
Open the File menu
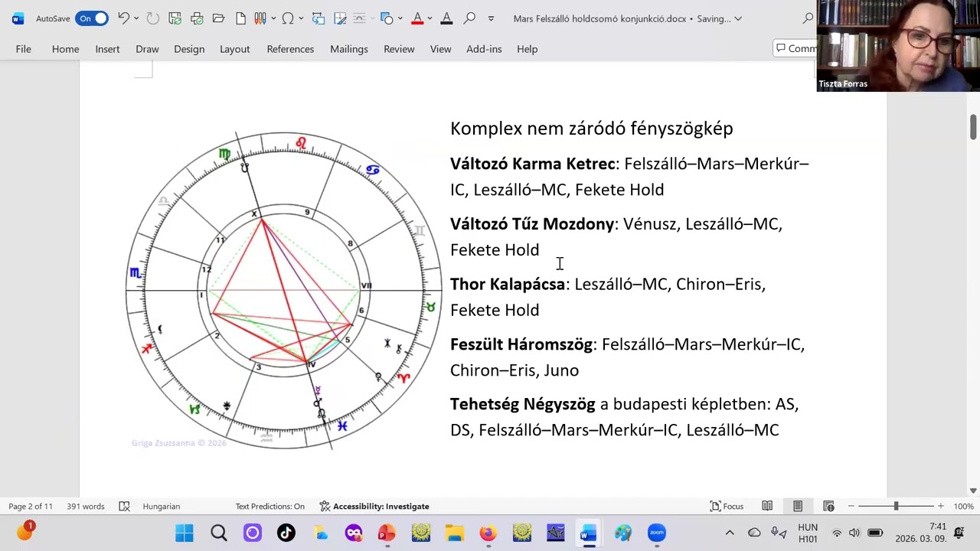(x=24, y=49)
